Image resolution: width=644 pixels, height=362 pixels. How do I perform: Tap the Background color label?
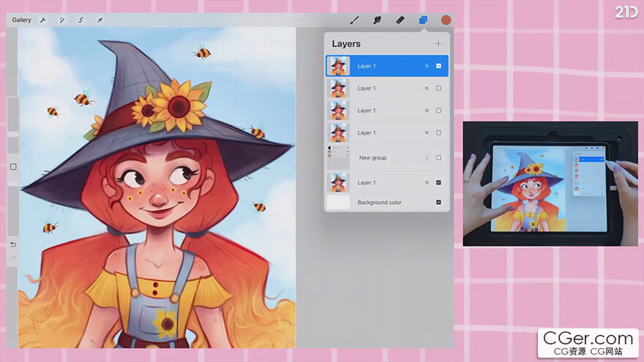pyautogui.click(x=379, y=203)
